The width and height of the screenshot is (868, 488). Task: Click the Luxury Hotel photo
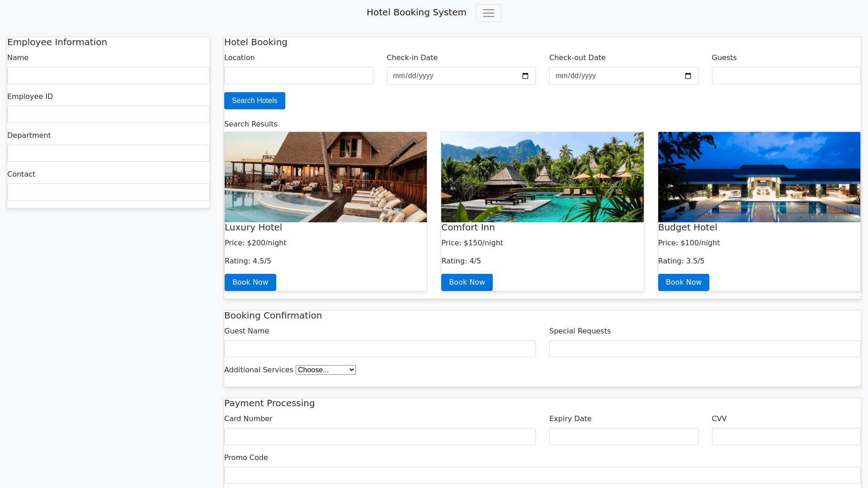coord(325,177)
